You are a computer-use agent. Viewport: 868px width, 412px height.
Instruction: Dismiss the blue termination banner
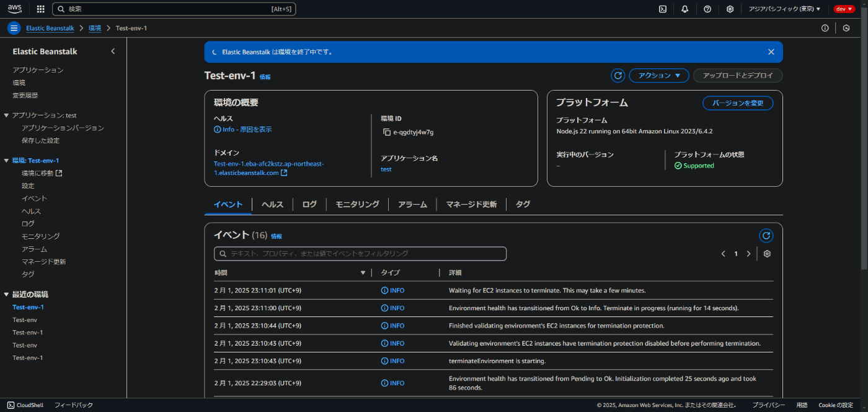point(771,52)
